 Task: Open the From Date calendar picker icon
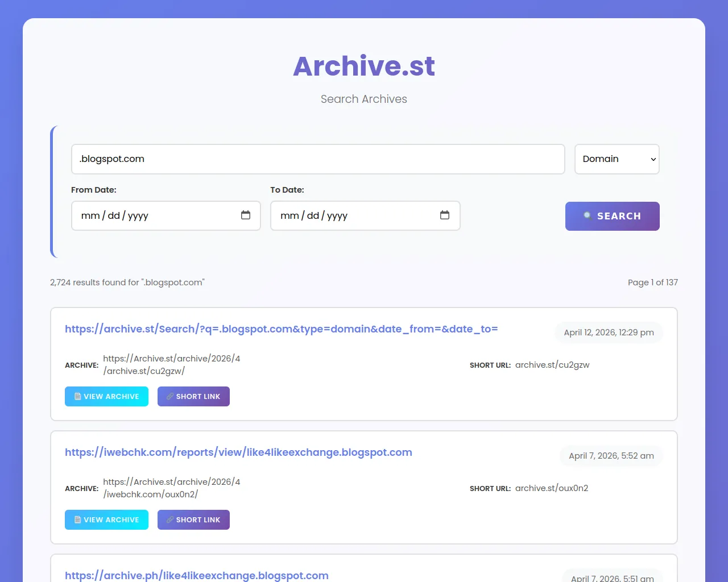coord(246,215)
